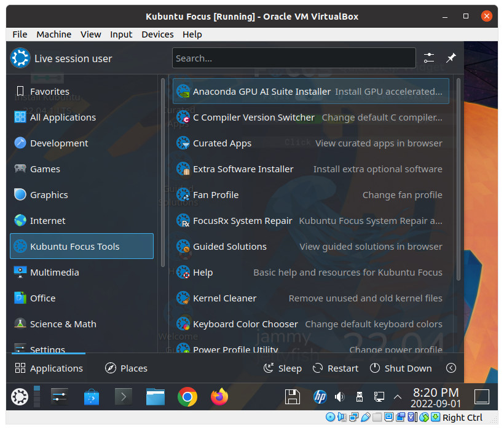Screen dimensions: 504x430
Task: Open Kubuntu Focus Help entry
Action: (x=311, y=273)
